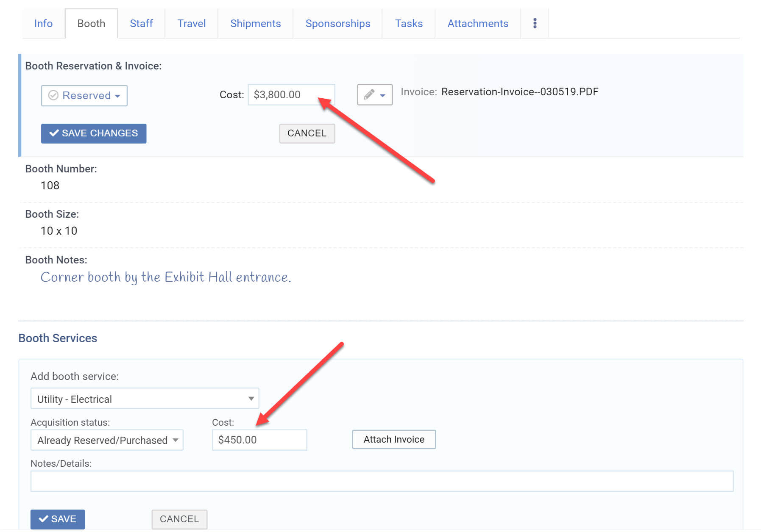
Task: Open the Already Reserved/Purchased acquisition dropdown
Action: [106, 440]
